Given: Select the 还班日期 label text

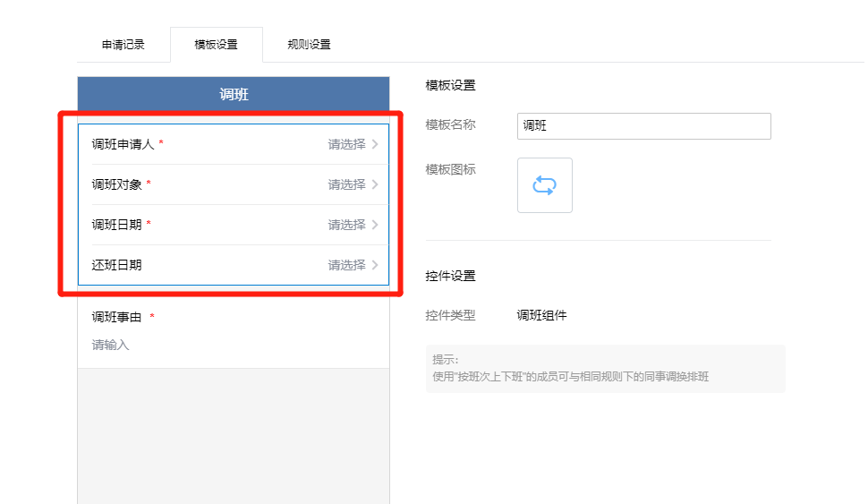Looking at the screenshot, I should pos(117,265).
